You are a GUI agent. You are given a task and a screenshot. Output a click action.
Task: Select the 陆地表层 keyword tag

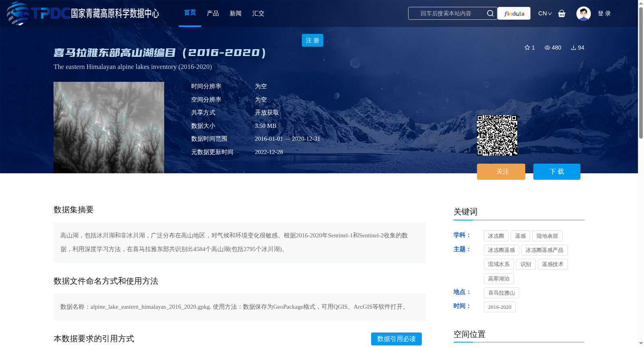click(547, 236)
